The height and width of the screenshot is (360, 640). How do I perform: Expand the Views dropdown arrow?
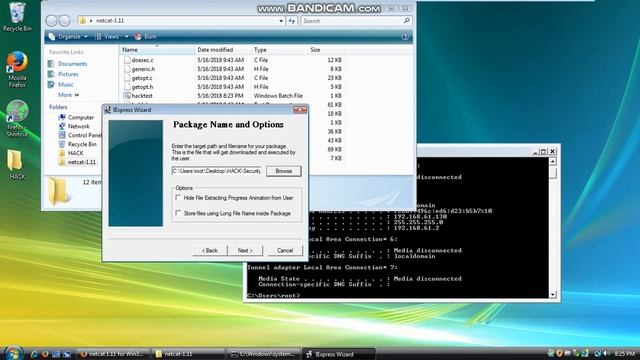point(127,37)
